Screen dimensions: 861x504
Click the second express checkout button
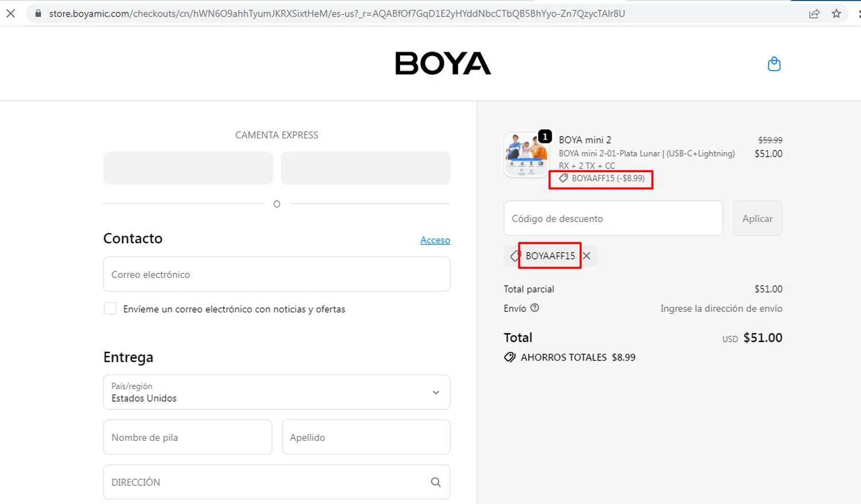[x=366, y=168]
